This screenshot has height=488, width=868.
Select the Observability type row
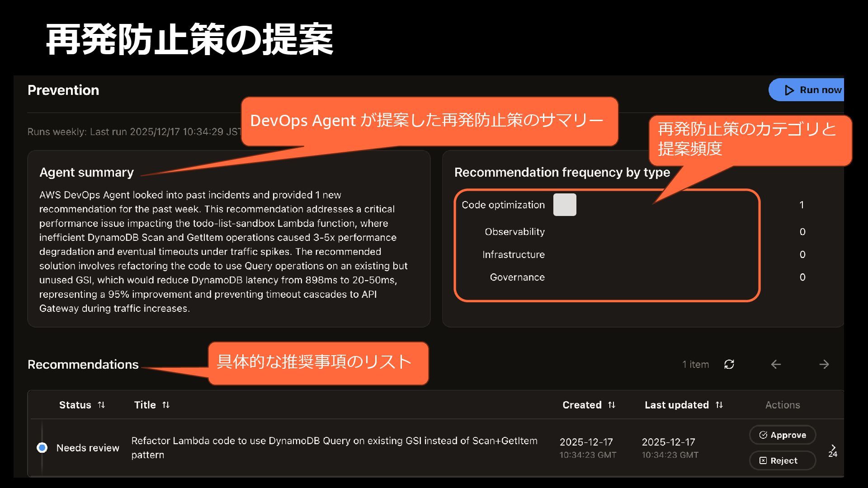tap(514, 232)
